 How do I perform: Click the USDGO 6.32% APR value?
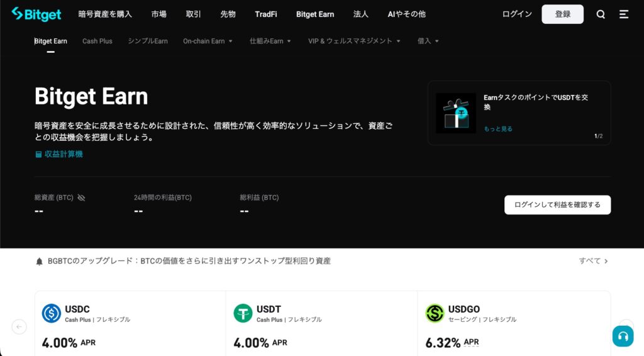pos(443,343)
